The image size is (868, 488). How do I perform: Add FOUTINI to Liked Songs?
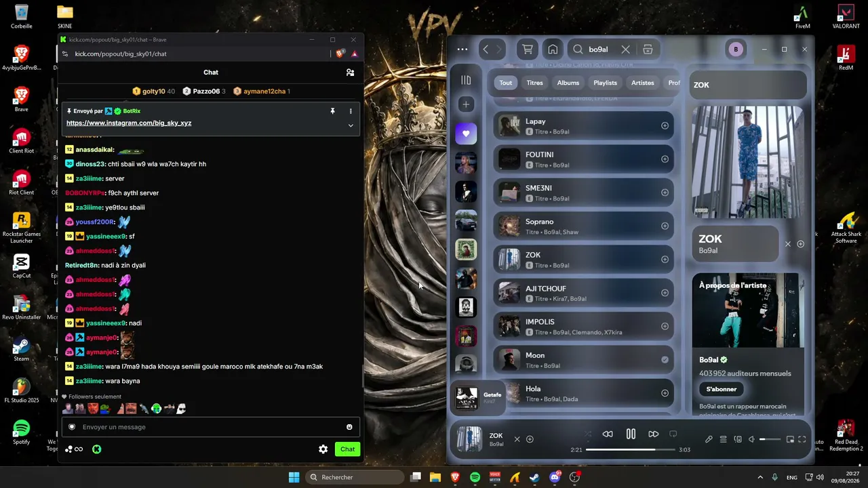pyautogui.click(x=665, y=159)
